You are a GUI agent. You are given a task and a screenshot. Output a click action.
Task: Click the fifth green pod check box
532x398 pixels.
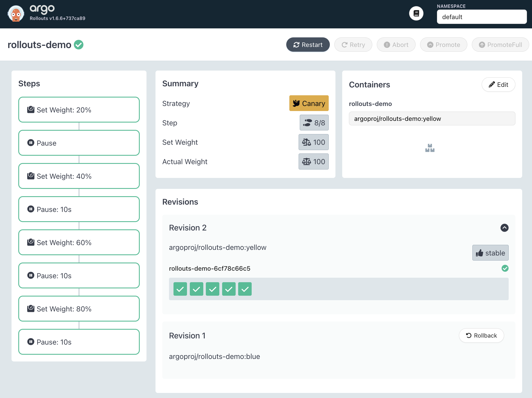(245, 289)
